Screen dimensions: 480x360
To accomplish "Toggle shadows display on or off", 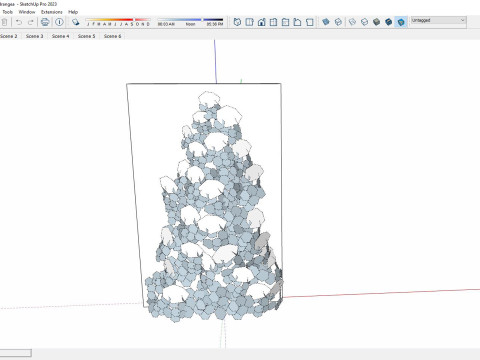I will (76, 22).
